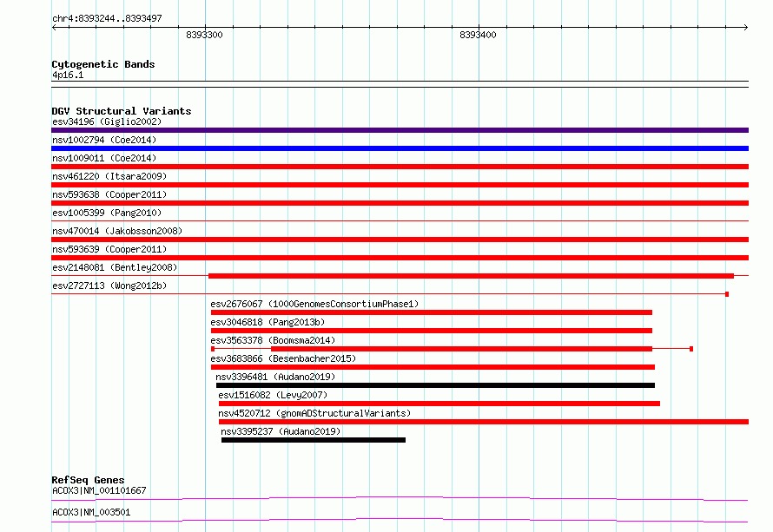Click the 8393300 ruler position marker
The height and width of the screenshot is (532, 773).
click(205, 35)
